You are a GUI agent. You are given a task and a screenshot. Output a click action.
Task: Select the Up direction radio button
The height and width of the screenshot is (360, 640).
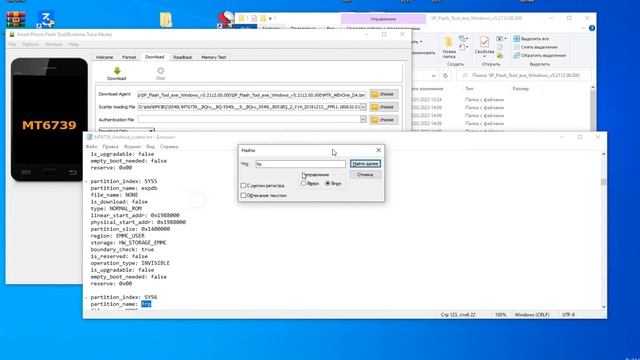303,183
